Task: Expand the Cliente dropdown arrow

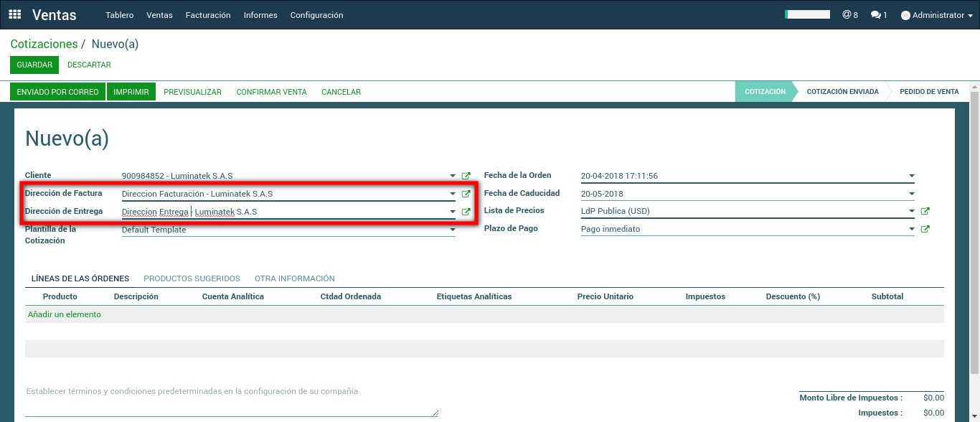Action: coord(452,176)
